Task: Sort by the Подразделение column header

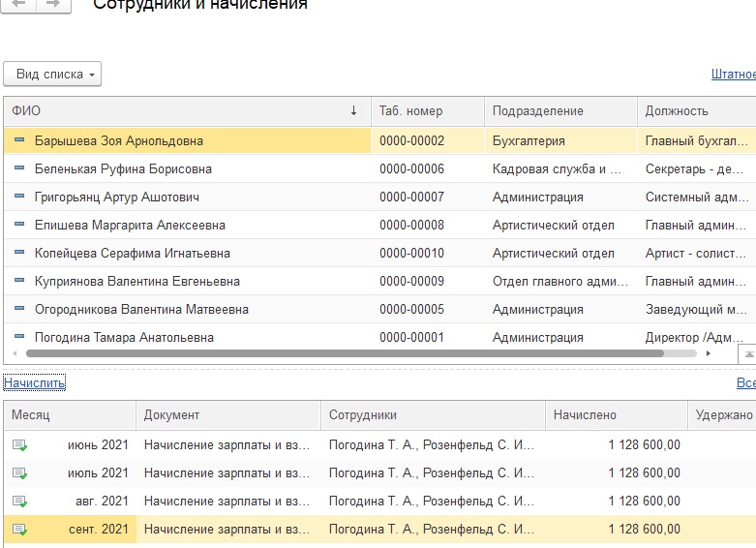Action: 560,111
